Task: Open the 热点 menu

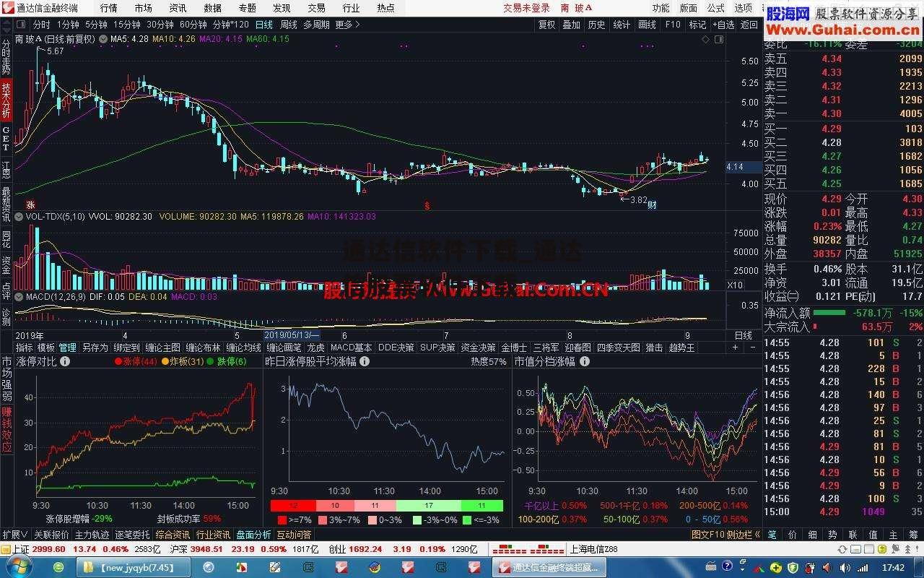Action: [x=385, y=8]
